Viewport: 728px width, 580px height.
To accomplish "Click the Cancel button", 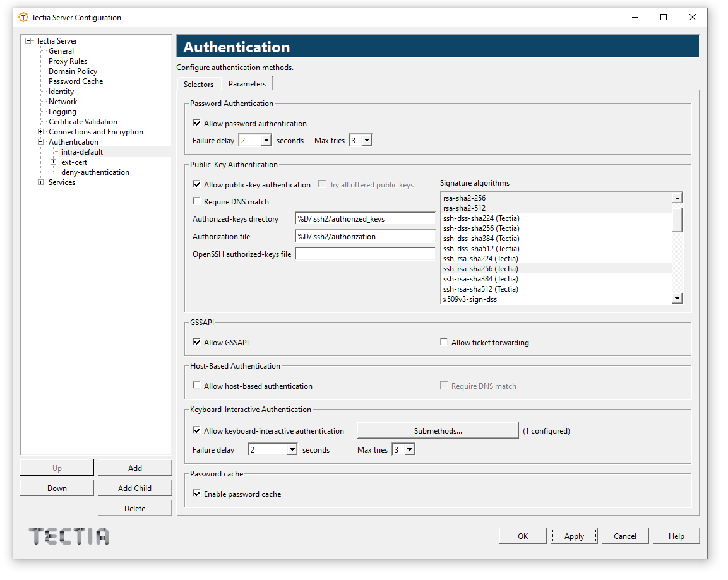I will (x=625, y=536).
